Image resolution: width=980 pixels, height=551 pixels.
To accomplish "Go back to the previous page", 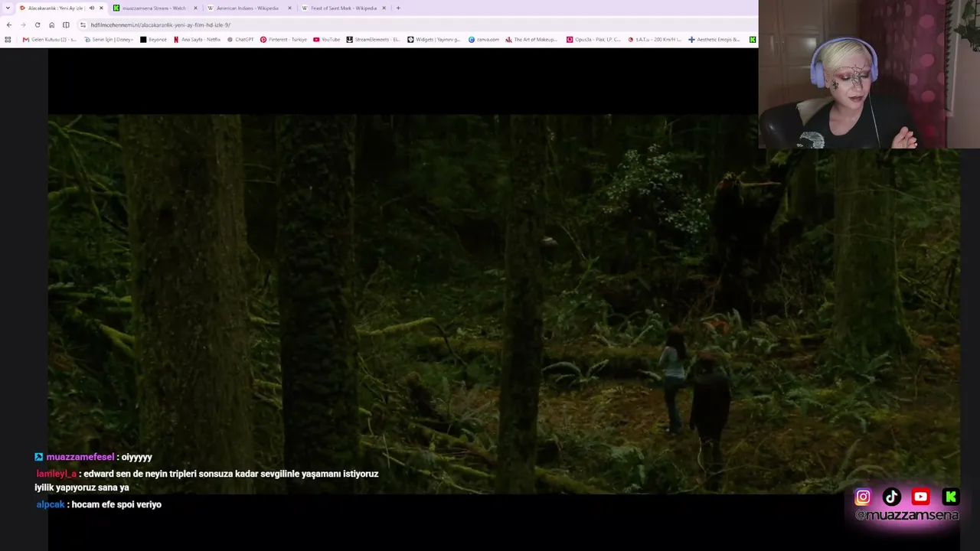I will pos(8,24).
